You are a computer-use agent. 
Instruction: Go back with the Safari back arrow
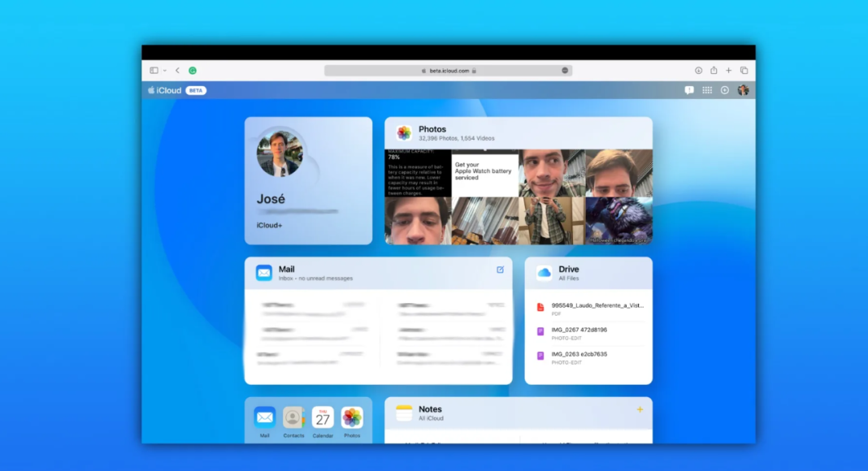pyautogui.click(x=178, y=70)
